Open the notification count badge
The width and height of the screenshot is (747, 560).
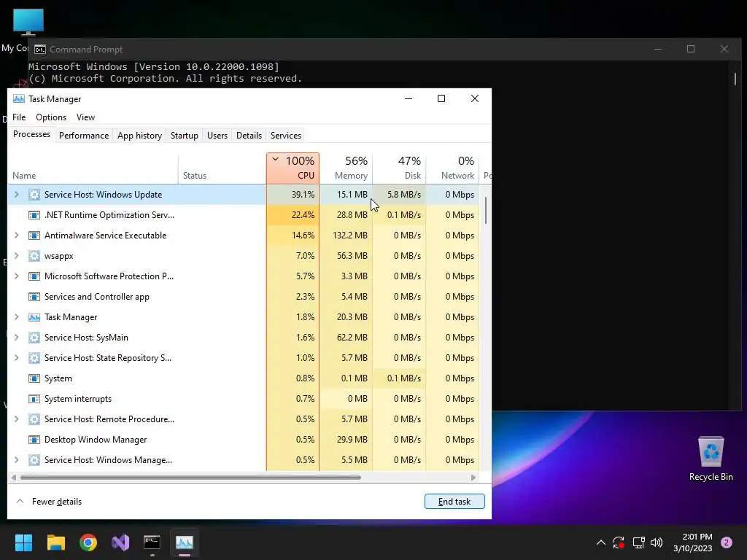(727, 542)
